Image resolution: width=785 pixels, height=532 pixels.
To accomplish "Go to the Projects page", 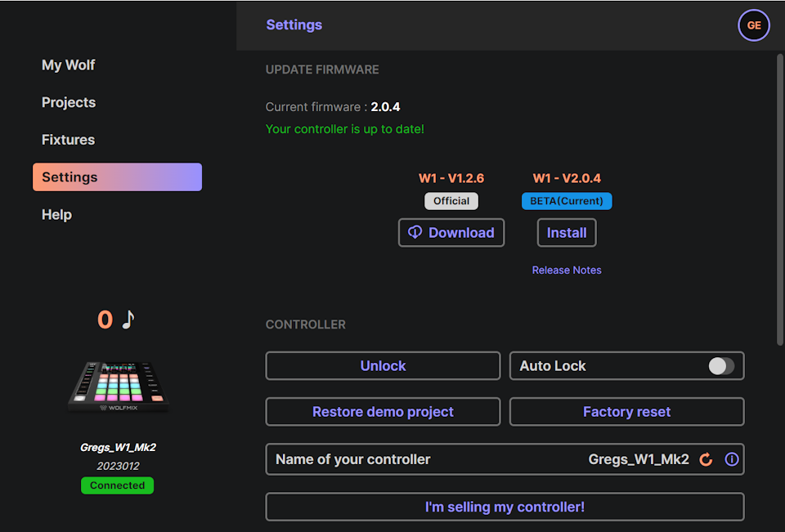I will tap(69, 103).
